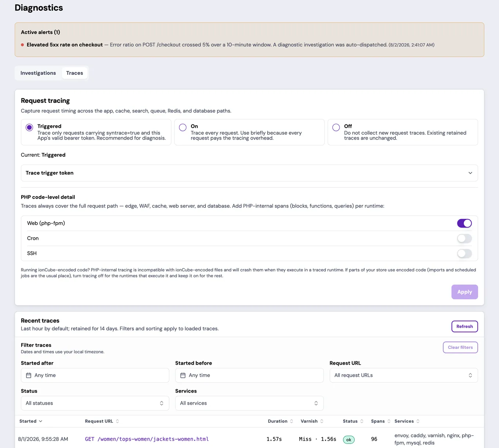The height and width of the screenshot is (448, 499).
Task: Click the 1.57s duration value
Action: pyautogui.click(x=274, y=439)
